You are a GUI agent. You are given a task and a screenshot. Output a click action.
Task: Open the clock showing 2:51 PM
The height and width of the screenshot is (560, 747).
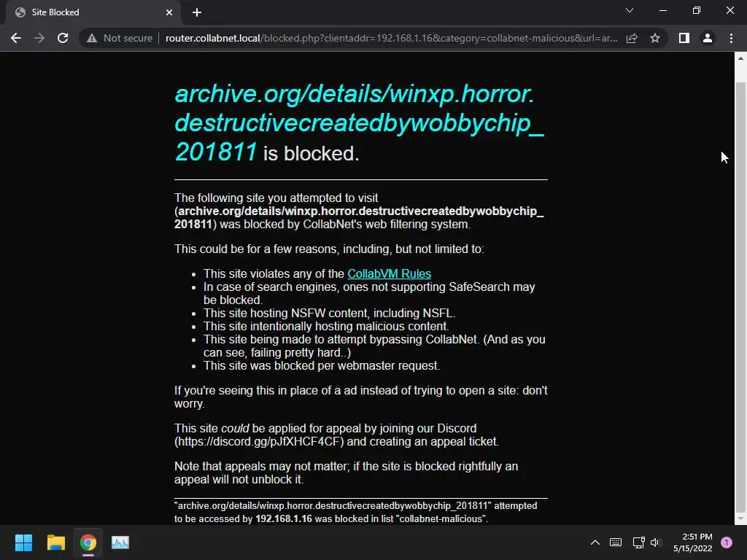pyautogui.click(x=693, y=542)
